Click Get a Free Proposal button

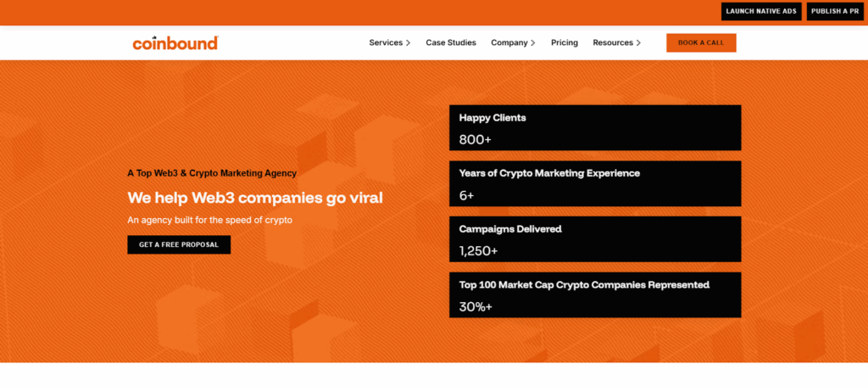tap(179, 244)
